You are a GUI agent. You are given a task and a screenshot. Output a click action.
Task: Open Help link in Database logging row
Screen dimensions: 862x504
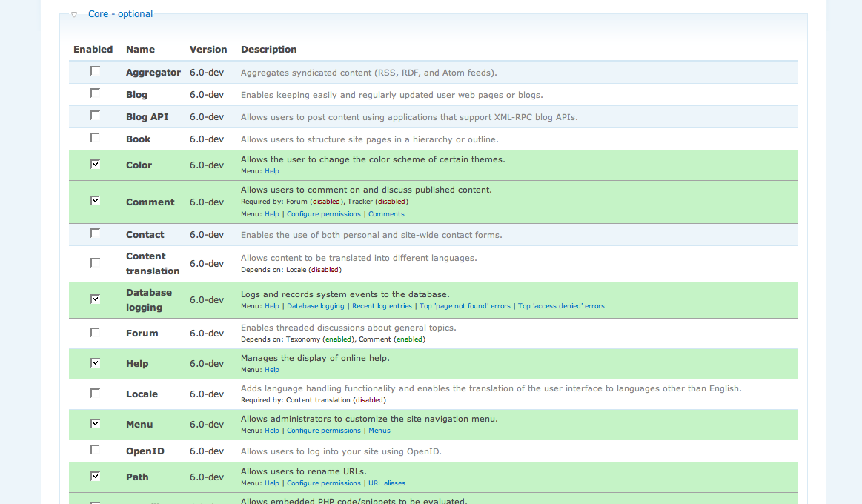(x=271, y=305)
